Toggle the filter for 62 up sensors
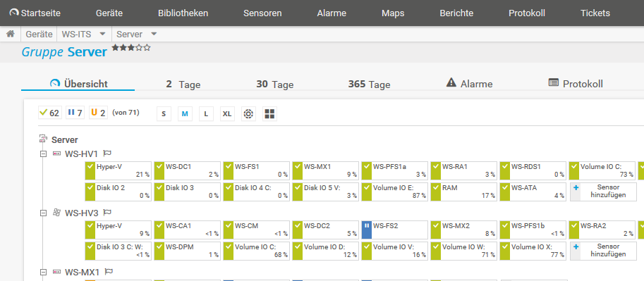Screen dimensions: 644x281 pyautogui.click(x=49, y=113)
